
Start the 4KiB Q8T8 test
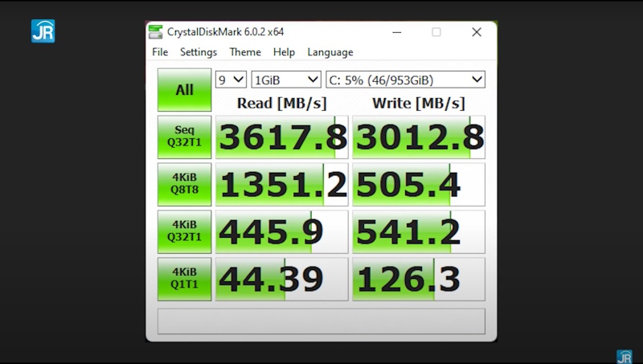pyautogui.click(x=185, y=185)
